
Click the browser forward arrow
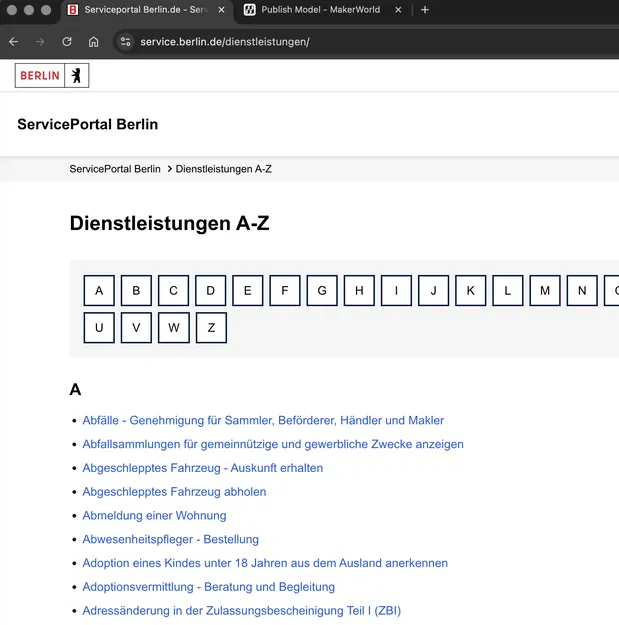coord(40,41)
